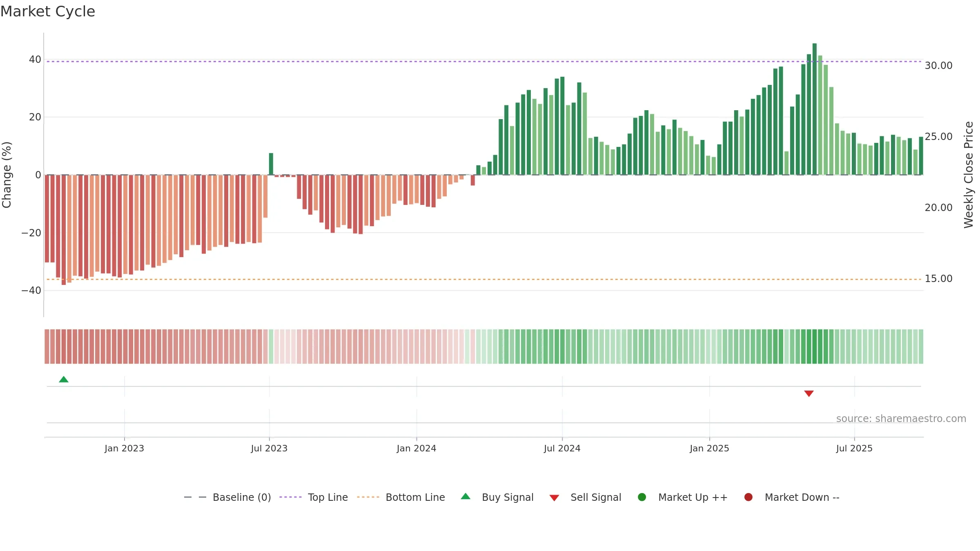This screenshot has height=551, width=980.
Task: Click the red sell signal triangle marker
Action: point(809,393)
